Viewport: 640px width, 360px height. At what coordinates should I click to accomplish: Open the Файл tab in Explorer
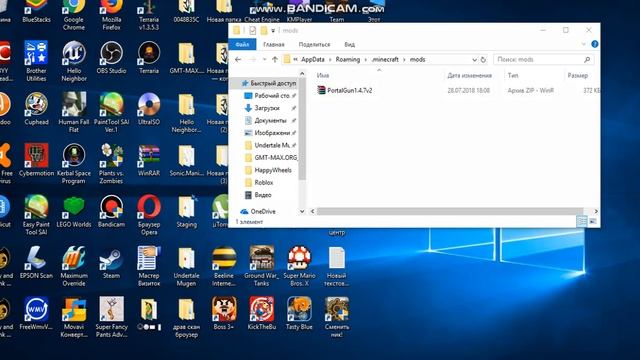pyautogui.click(x=242, y=44)
